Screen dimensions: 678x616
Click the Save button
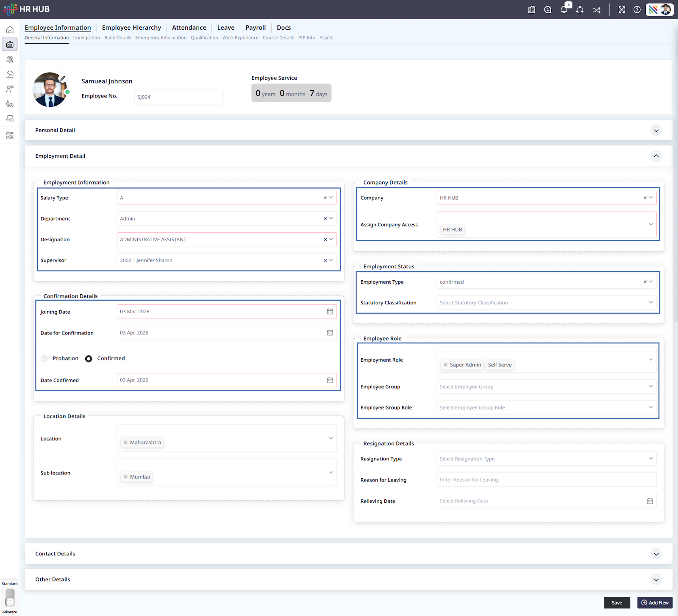click(617, 602)
